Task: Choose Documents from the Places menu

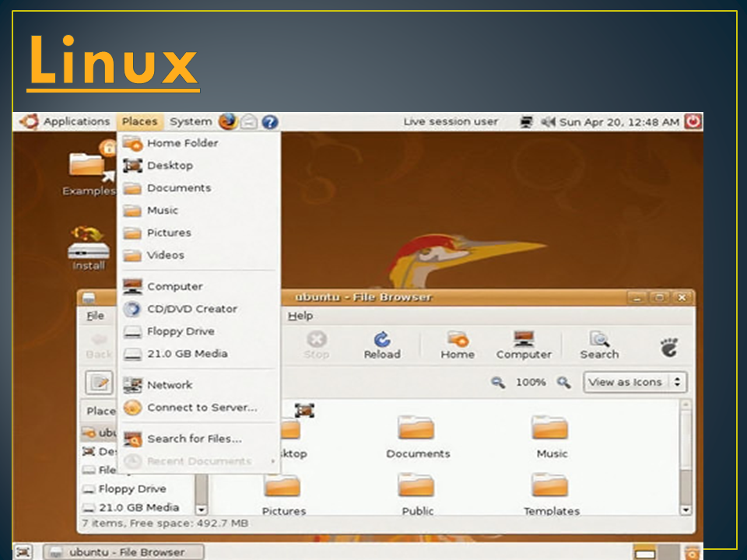Action: click(198, 187)
